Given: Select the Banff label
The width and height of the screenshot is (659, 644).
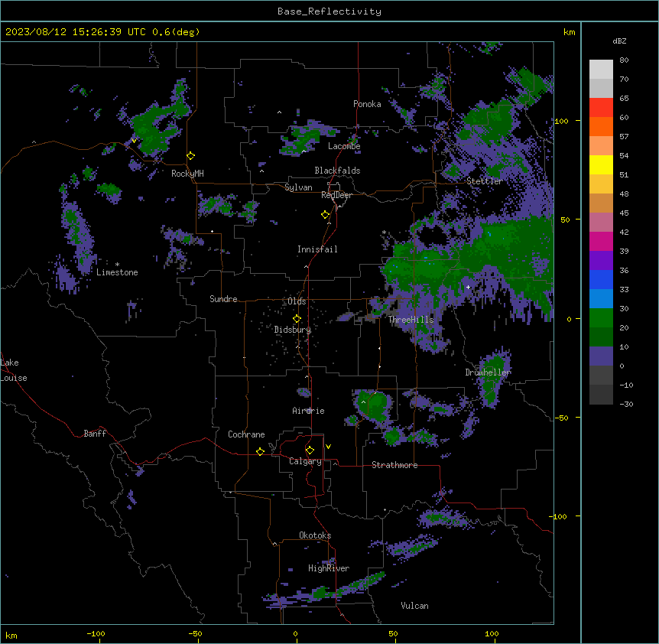Looking at the screenshot, I should tap(95, 434).
